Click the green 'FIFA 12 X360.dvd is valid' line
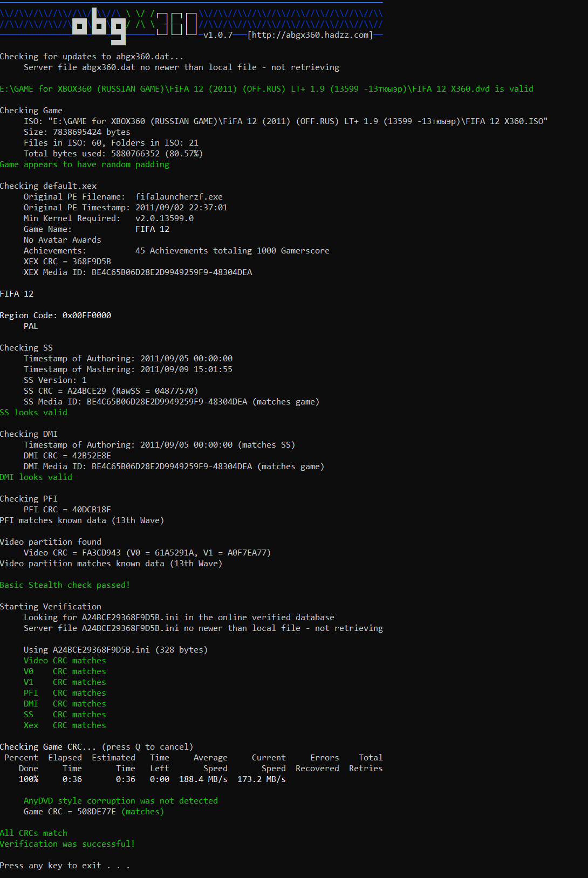The image size is (588, 878). (266, 89)
